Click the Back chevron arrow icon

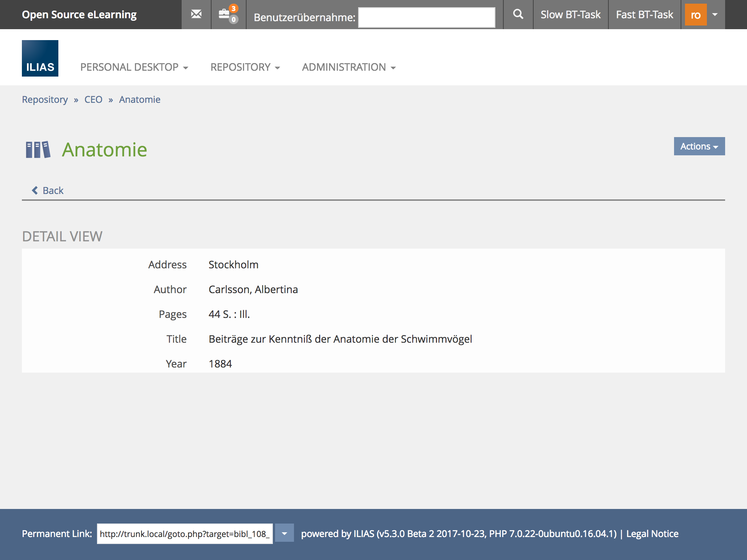[35, 190]
